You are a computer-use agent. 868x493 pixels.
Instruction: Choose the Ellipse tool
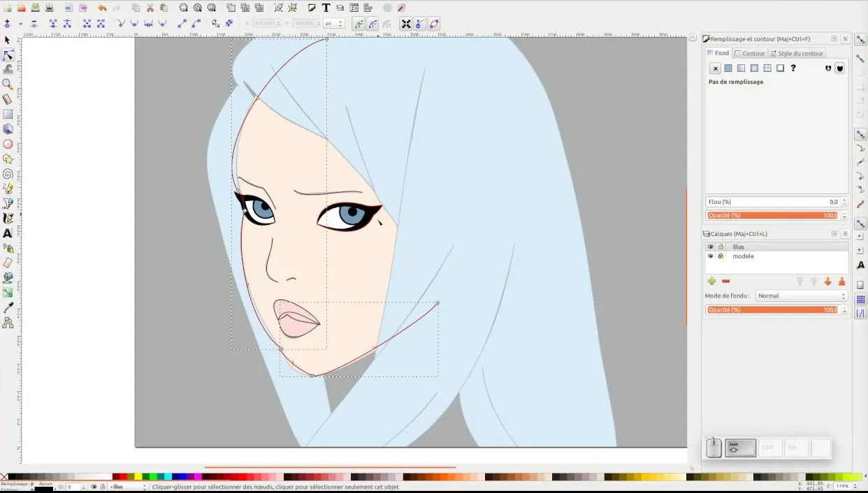tap(8, 144)
